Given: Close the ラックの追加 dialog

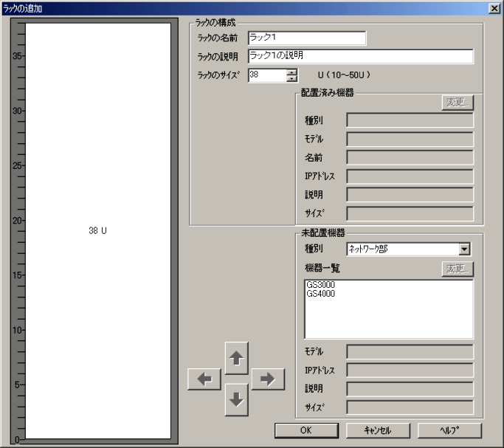Looking at the screenshot, I should click(494, 8).
